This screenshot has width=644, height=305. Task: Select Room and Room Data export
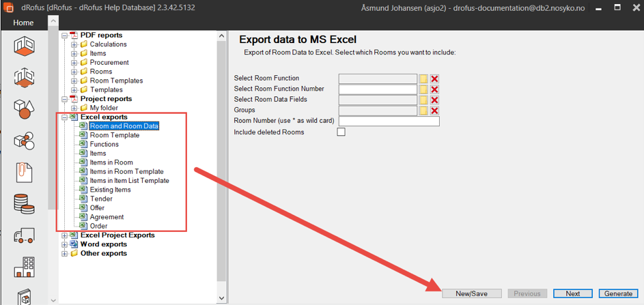124,126
